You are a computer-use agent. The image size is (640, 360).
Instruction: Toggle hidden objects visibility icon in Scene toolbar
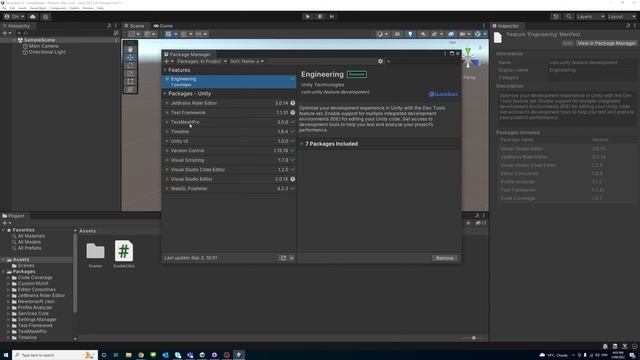(451, 34)
